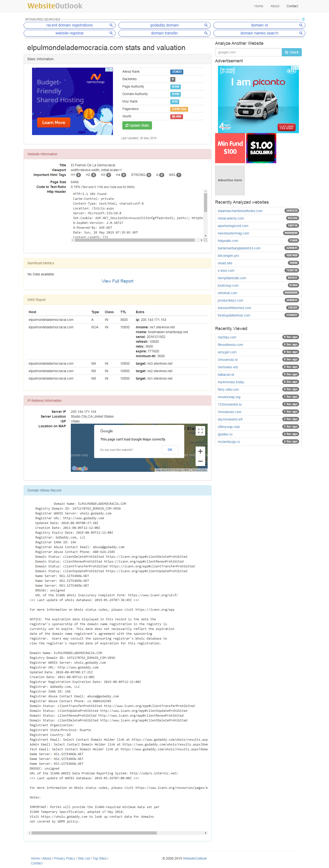Viewport: 329px width, 868px height.
Task: Click Terms of Use on map
Action: pyautogui.click(x=199, y=470)
